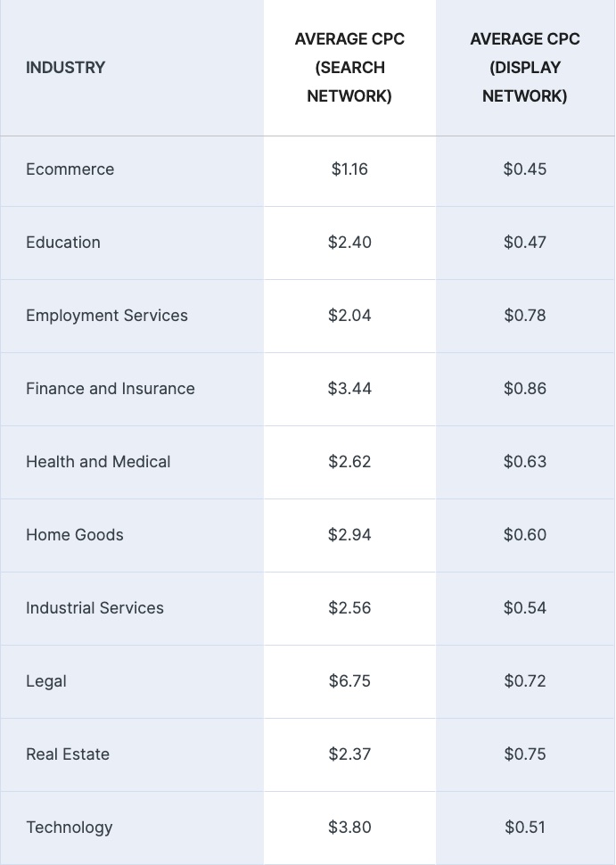Click the $0.75 Real Estate display value
Viewport: 616px width, 865px height.
525,754
